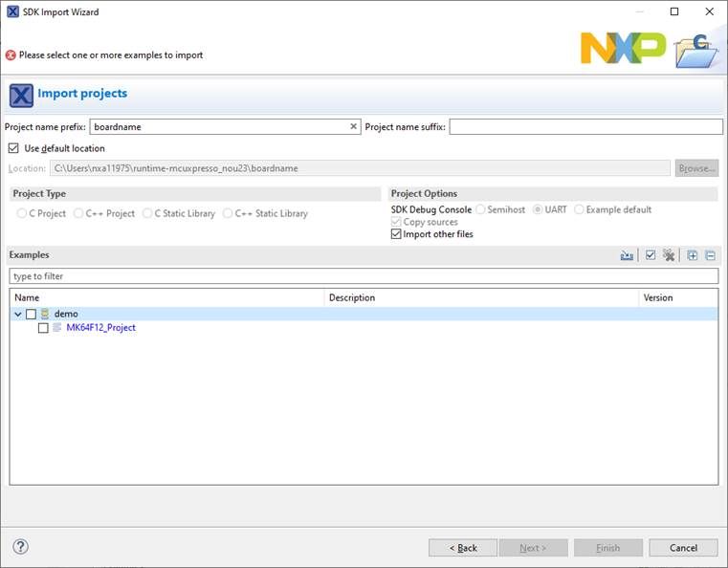Screen dimensions: 728x568
Task: Check the MK64F12_Project checkbox
Action: 43,328
